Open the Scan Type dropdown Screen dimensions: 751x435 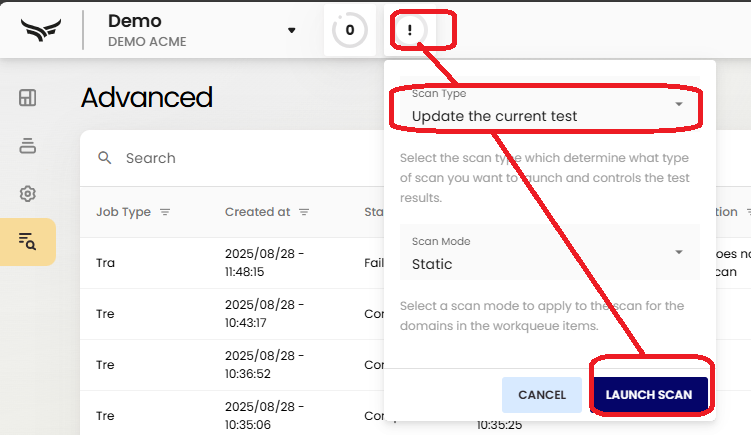[x=550, y=104]
